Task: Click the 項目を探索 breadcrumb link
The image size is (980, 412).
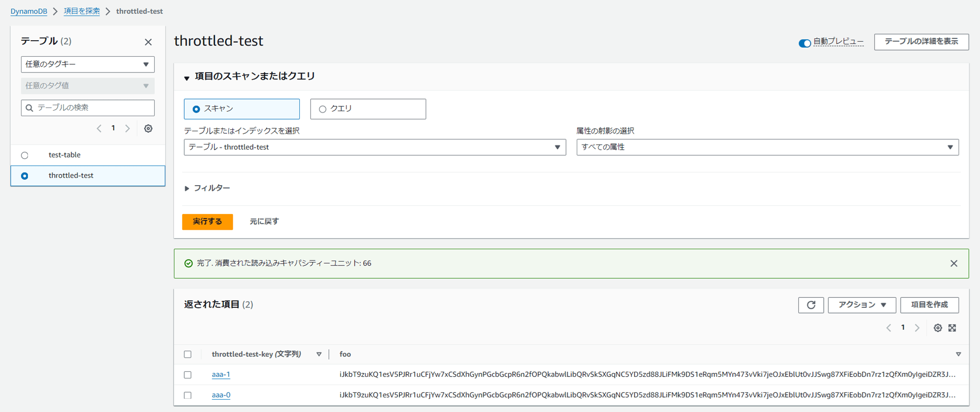Action: [82, 11]
